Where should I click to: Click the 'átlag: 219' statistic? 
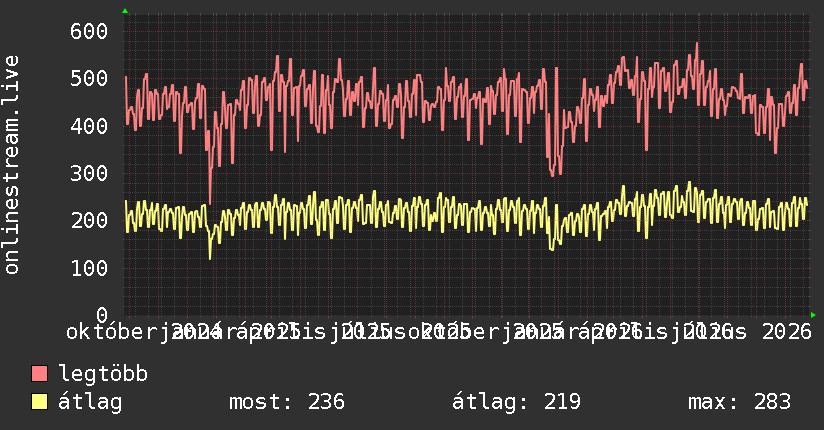(x=516, y=402)
